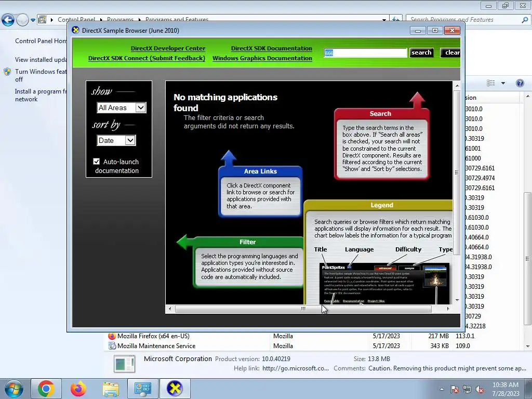Open address bar history dropdown in Control Panel
The width and height of the screenshot is (532, 399).
point(384,20)
